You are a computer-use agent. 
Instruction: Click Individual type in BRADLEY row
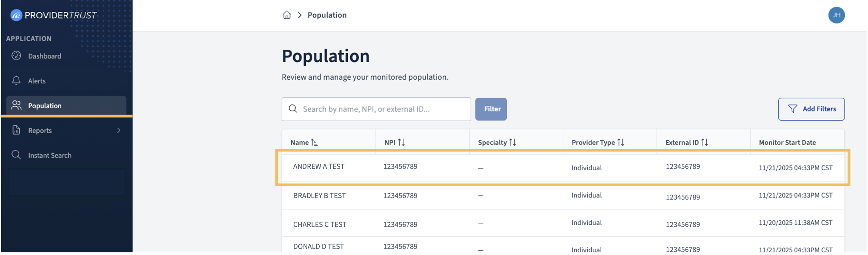point(587,195)
